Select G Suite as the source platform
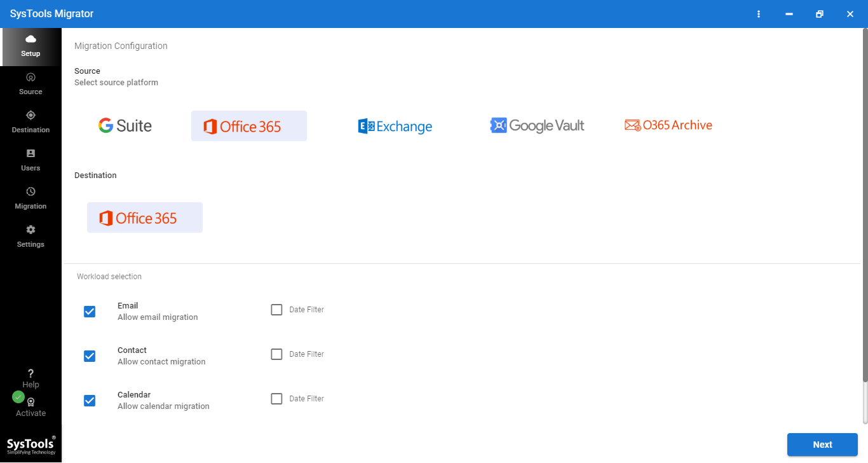 (x=125, y=125)
